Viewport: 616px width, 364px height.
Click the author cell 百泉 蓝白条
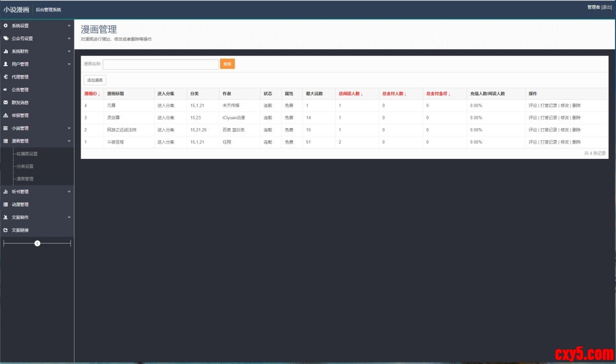[x=234, y=130]
